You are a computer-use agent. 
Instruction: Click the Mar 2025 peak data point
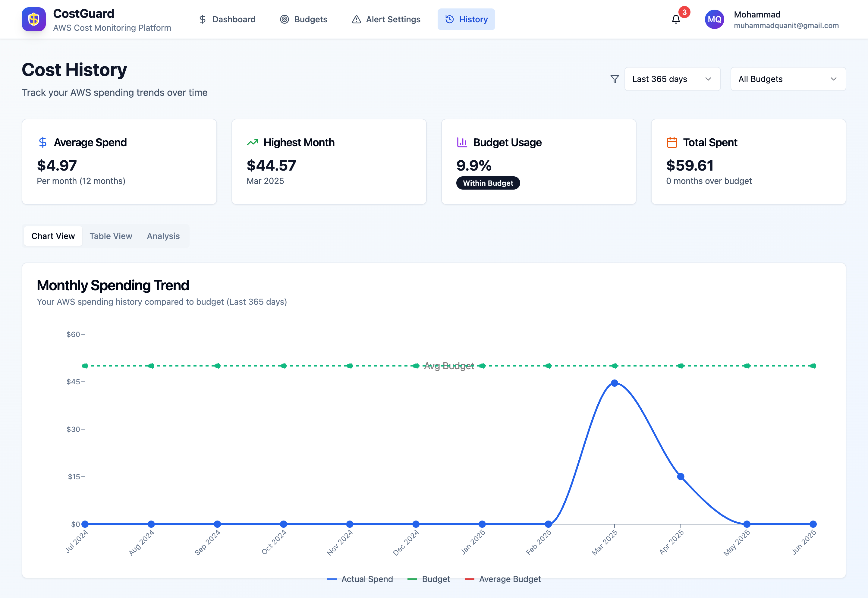pyautogui.click(x=614, y=383)
